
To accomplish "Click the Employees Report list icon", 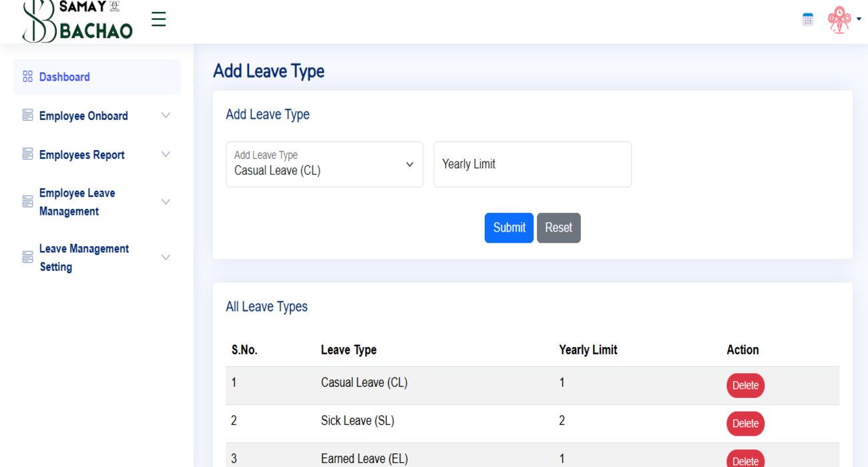I will [27, 154].
